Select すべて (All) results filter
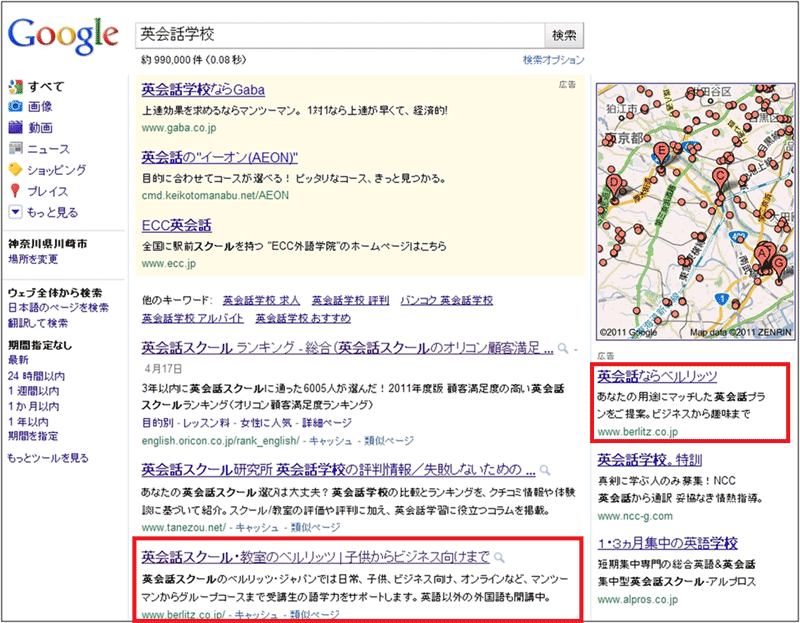 click(x=46, y=85)
